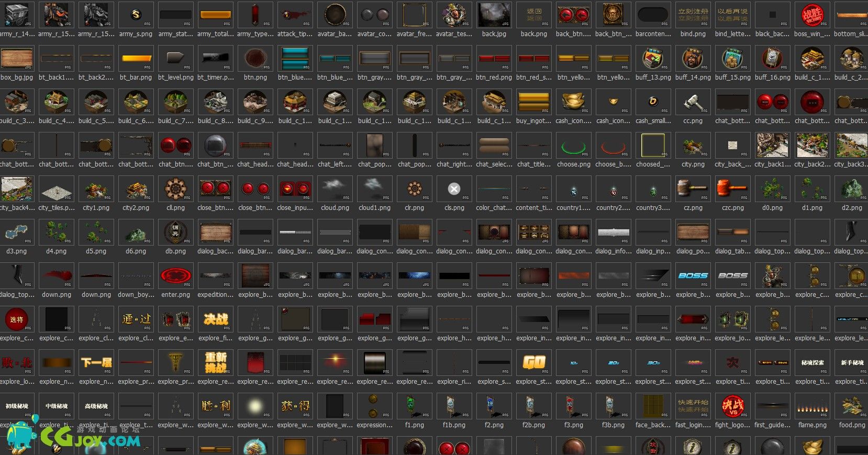Open the boss_win red victory stamp icon

point(813,15)
